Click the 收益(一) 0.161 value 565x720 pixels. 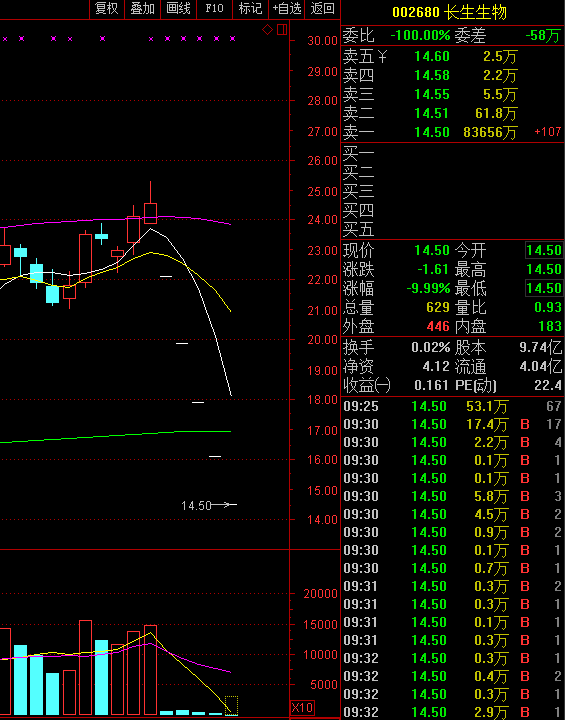[431, 385]
